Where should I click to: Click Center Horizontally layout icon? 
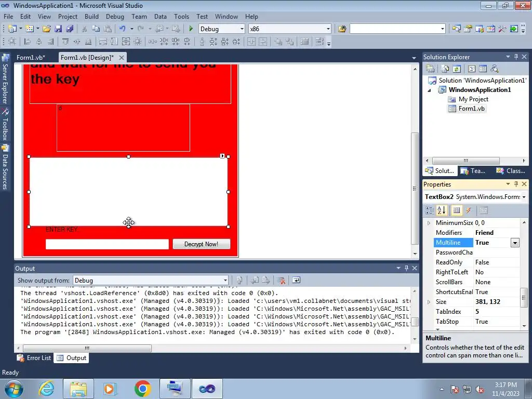[251, 42]
